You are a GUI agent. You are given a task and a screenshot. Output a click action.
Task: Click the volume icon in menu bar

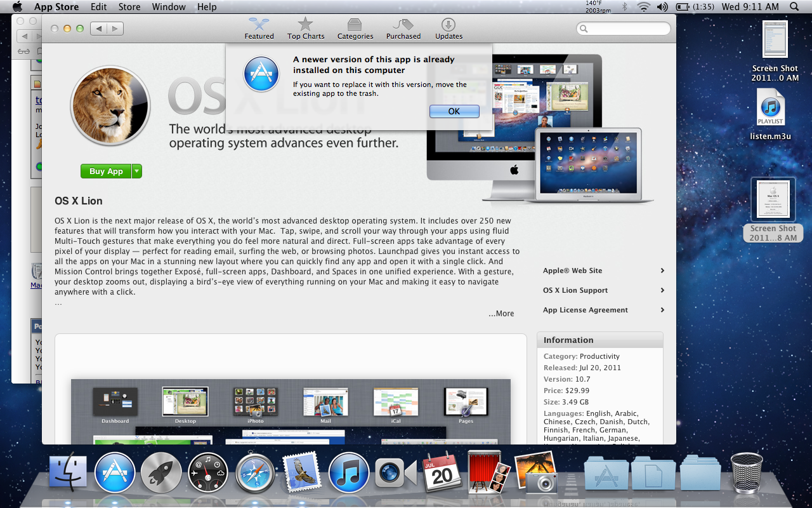tap(662, 6)
